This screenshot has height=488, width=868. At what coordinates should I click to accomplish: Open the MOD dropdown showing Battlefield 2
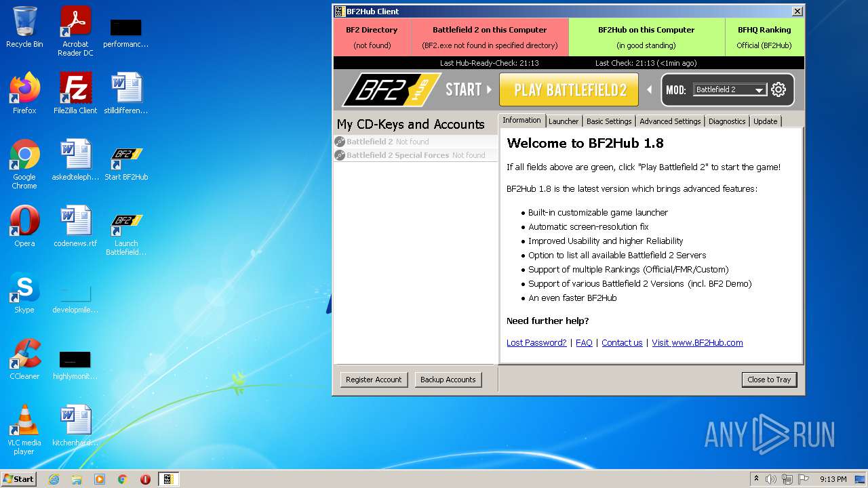[x=730, y=89]
